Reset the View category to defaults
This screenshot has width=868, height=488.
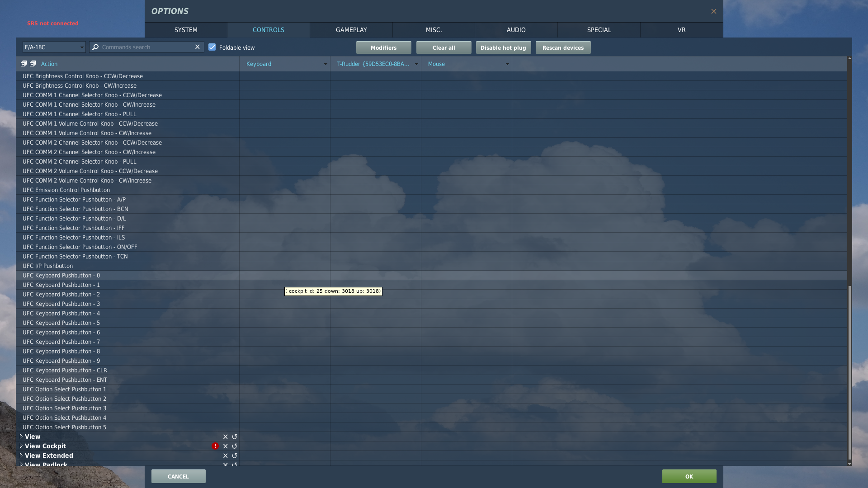click(x=234, y=436)
